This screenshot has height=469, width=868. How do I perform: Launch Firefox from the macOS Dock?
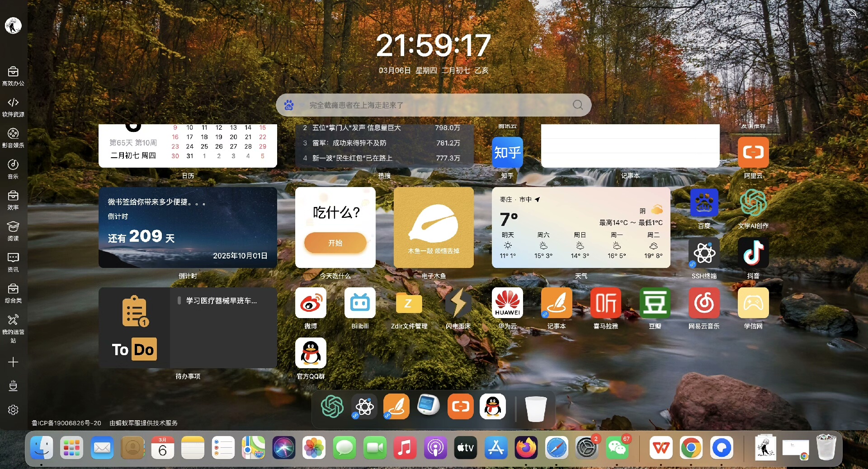[526, 448]
